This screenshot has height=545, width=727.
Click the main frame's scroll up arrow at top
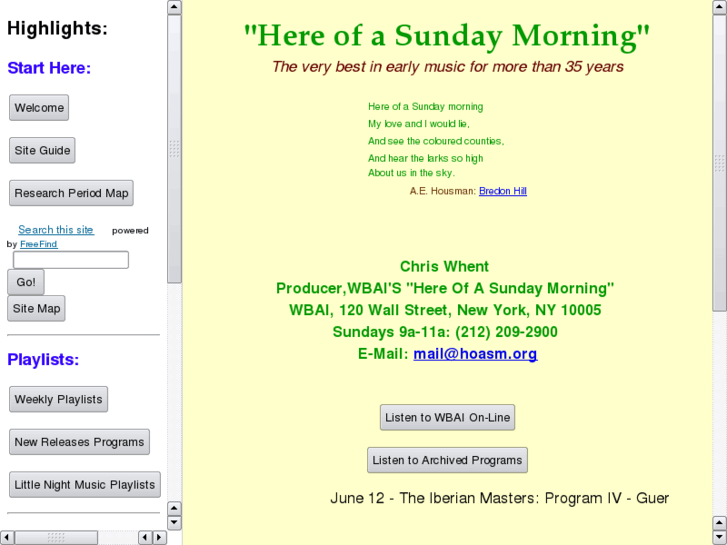[x=720, y=7]
